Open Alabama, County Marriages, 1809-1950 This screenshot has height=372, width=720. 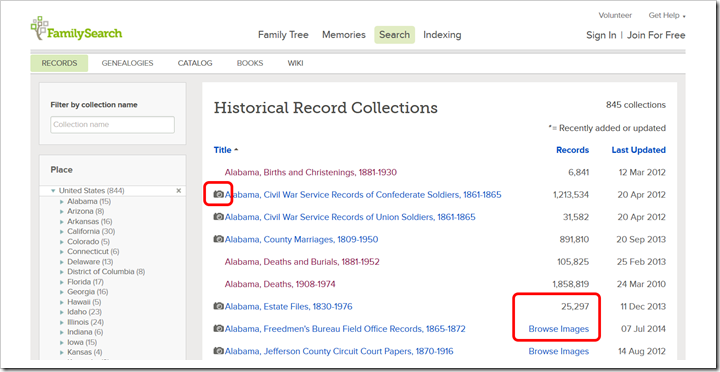coord(302,239)
